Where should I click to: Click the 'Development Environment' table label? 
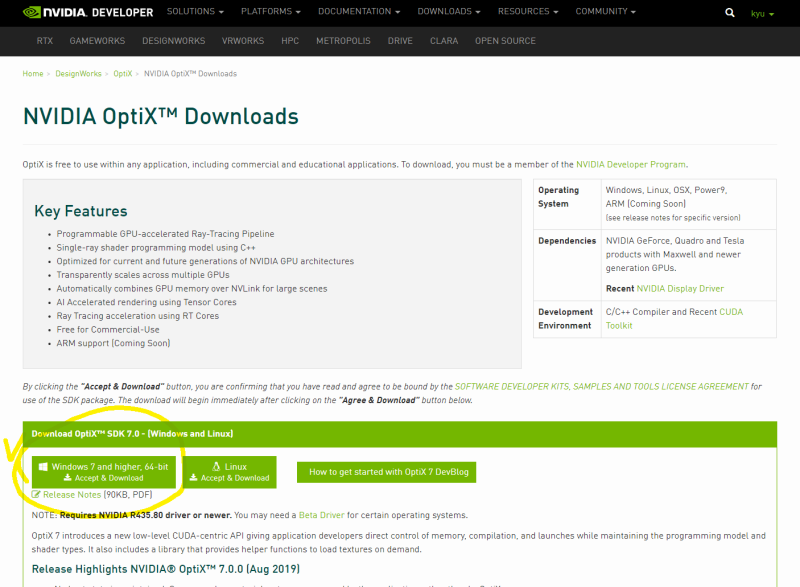pos(565,319)
